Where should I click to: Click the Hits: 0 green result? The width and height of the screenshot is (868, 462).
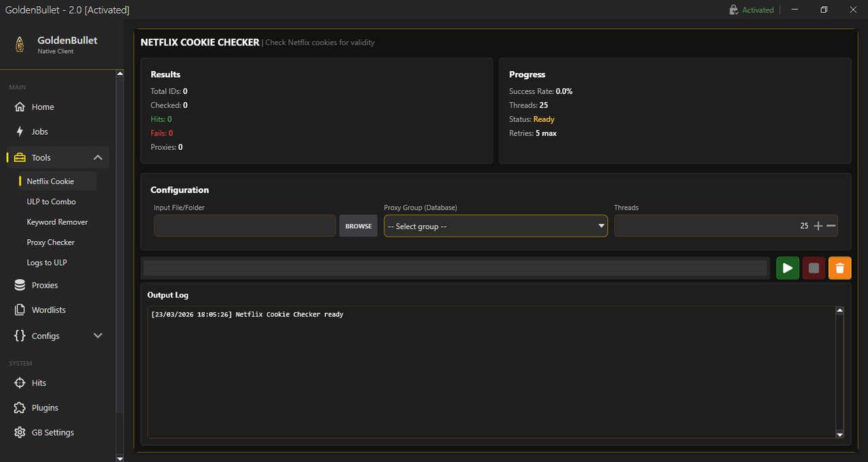point(161,119)
